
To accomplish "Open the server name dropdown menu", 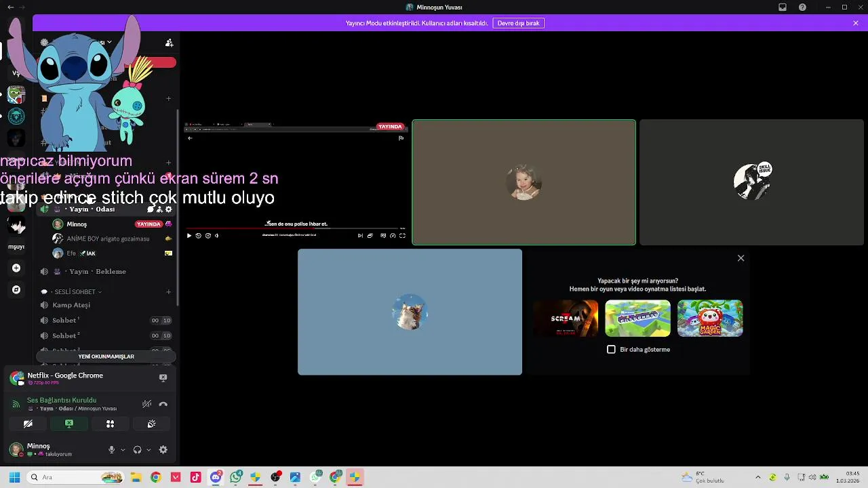I will tap(109, 42).
